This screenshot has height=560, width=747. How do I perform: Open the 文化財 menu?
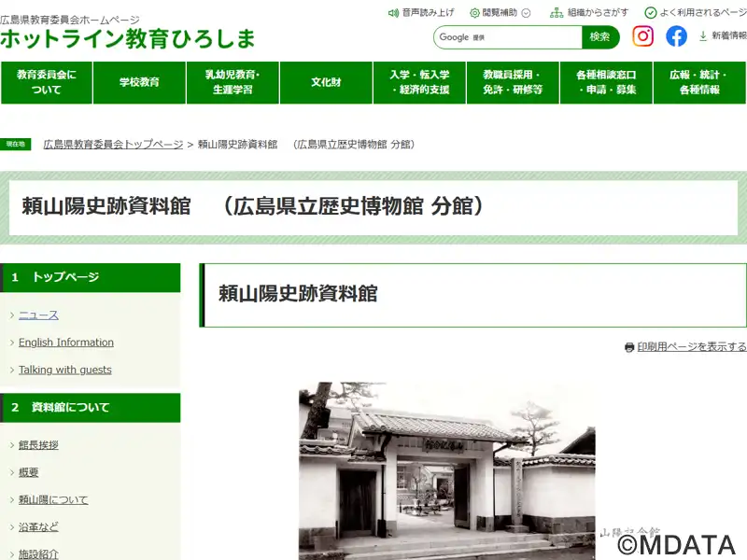click(326, 82)
